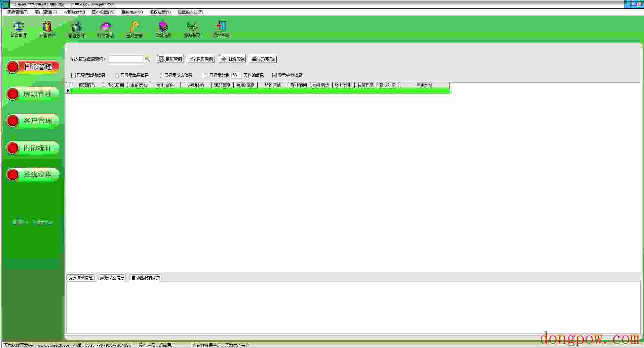Uncheck 显示失效信息 checkbox

274,75
